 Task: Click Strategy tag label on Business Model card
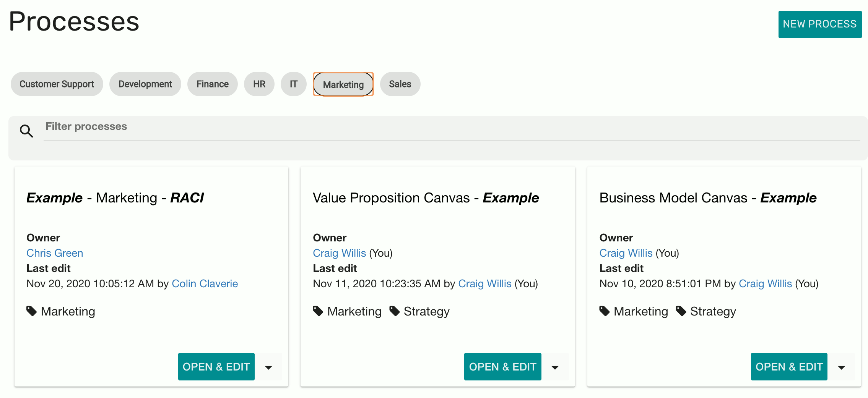713,311
